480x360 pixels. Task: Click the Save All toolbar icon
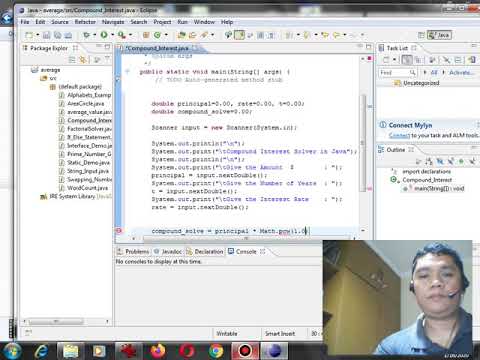tap(57, 35)
